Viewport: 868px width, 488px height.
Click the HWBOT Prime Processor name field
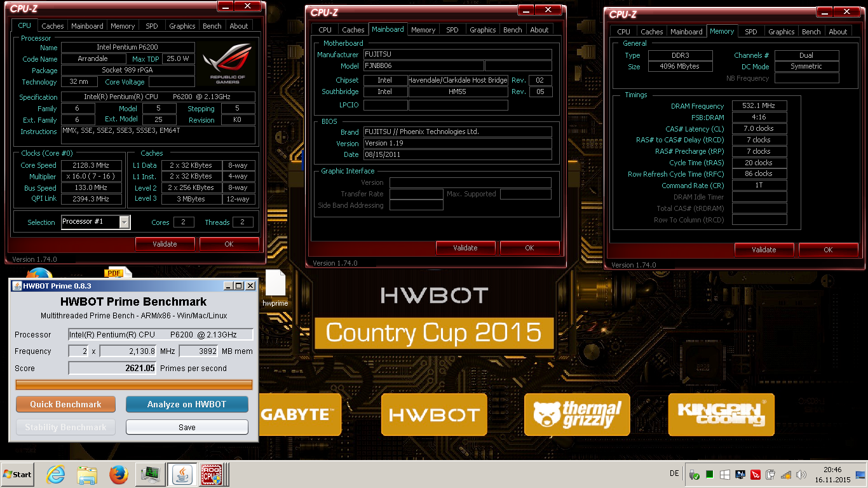161,334
